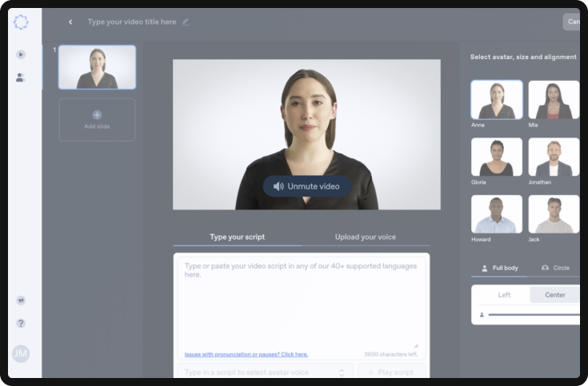The image size is (588, 386).
Task: Adjust the avatar size slider
Action: pos(534,315)
